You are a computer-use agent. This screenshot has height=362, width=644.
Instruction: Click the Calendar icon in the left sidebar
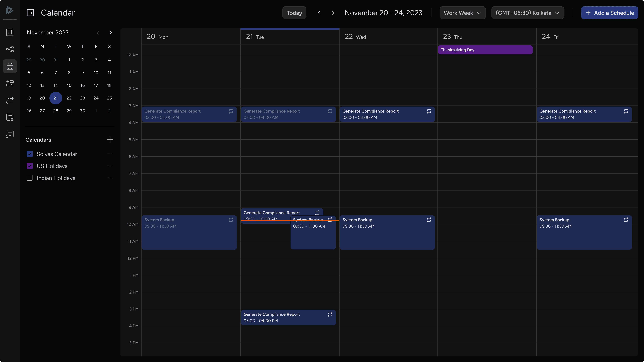tap(10, 66)
